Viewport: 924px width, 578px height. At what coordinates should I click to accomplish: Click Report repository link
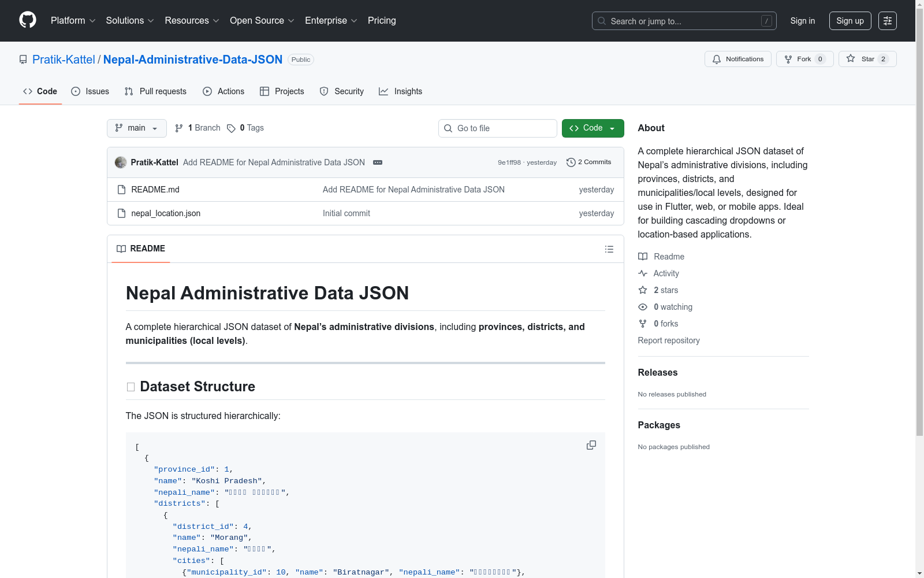pyautogui.click(x=669, y=340)
